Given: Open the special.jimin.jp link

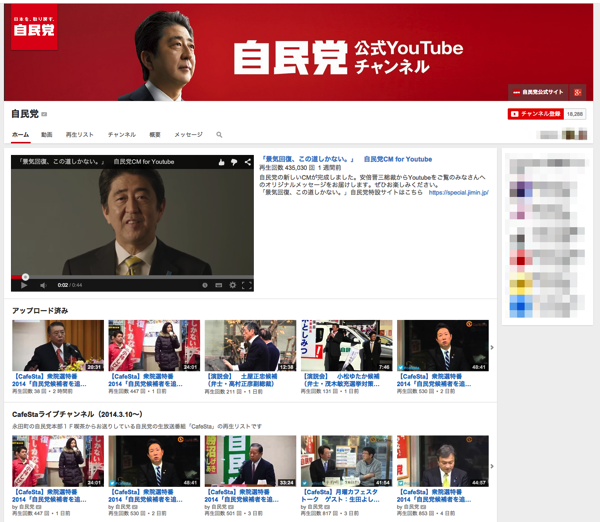Looking at the screenshot, I should click(458, 192).
